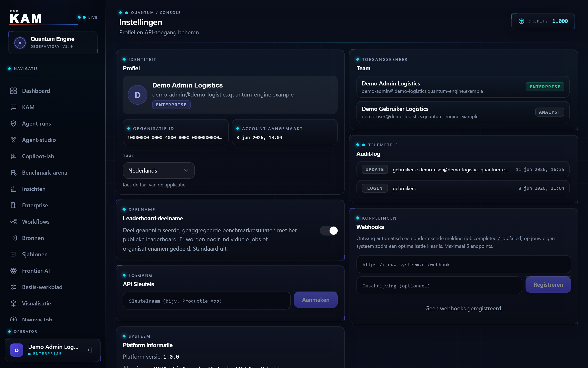Click the ANALYST role badge
Viewport: 588px width, 368px height.
pyautogui.click(x=550, y=112)
